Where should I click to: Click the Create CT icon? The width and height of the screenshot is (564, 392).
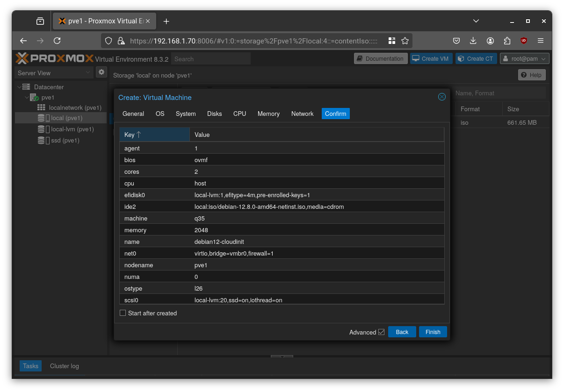[461, 58]
